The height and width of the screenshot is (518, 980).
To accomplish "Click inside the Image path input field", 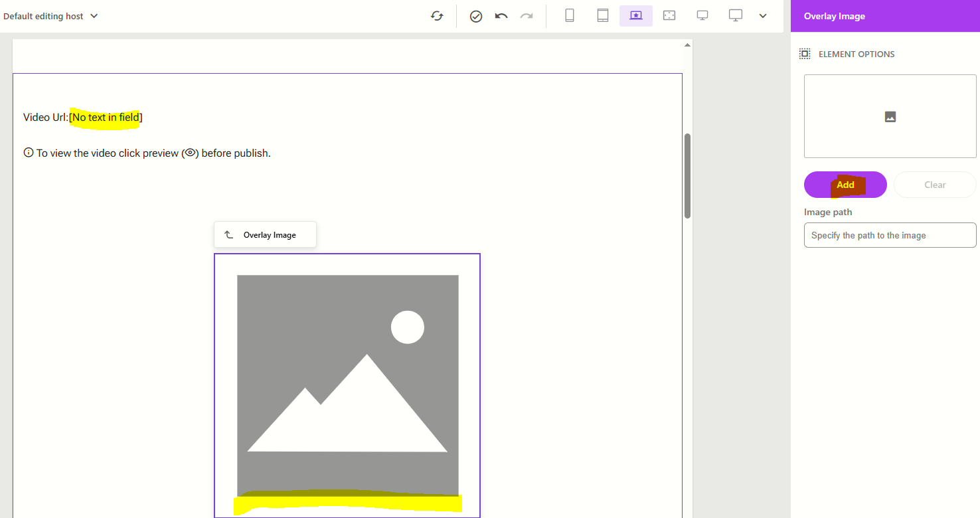I will point(890,235).
